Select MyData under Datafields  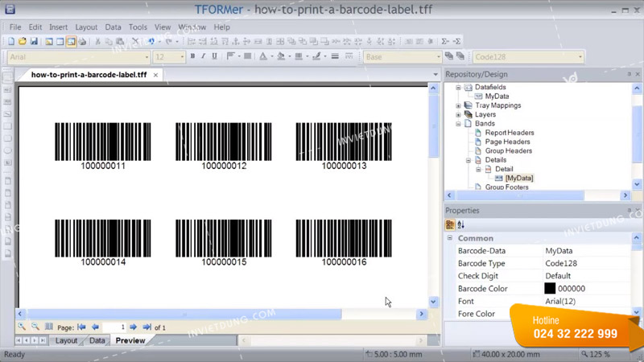point(497,97)
